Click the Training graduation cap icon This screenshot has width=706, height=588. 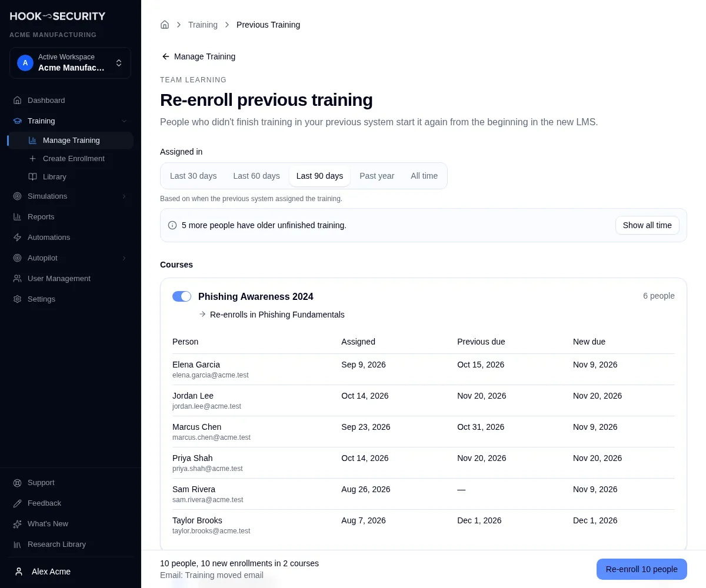coord(18,121)
